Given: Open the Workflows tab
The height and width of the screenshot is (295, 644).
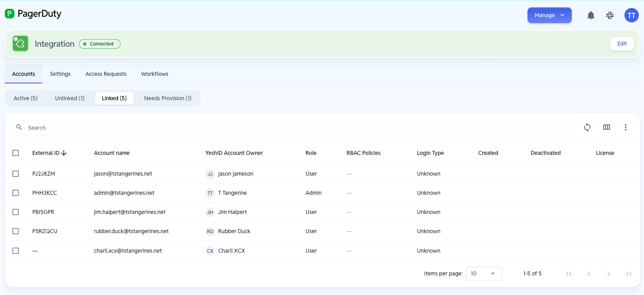Looking at the screenshot, I should coord(154,74).
